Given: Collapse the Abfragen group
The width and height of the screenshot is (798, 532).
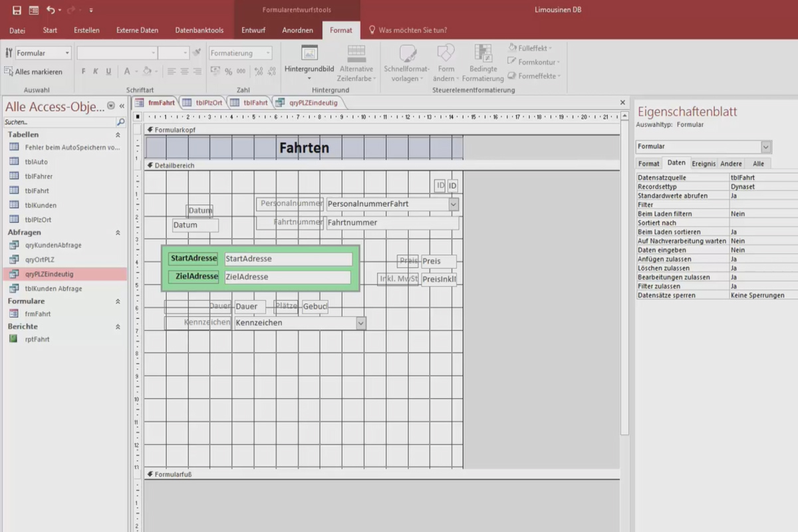Looking at the screenshot, I should pos(118,233).
